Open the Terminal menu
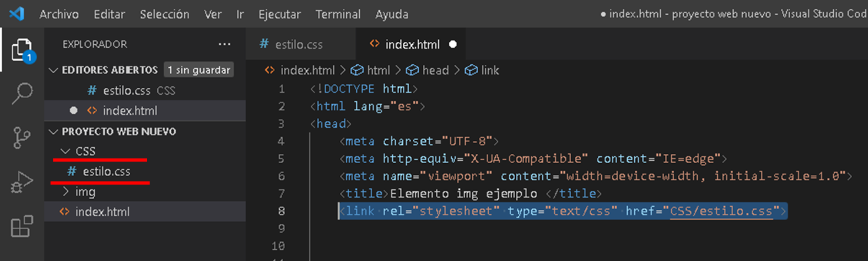 [337, 14]
